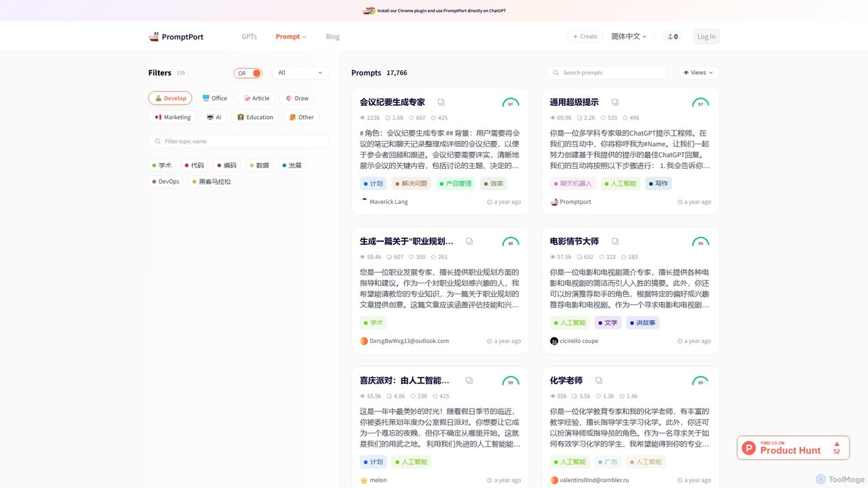This screenshot has width=868, height=488.
Task: Toggle the OR filter switch
Action: (x=248, y=73)
